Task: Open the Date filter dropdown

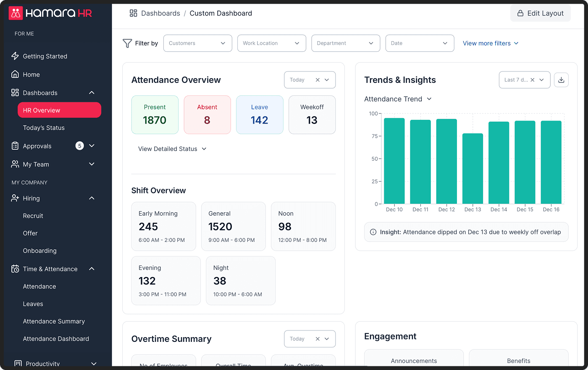Action: point(420,43)
